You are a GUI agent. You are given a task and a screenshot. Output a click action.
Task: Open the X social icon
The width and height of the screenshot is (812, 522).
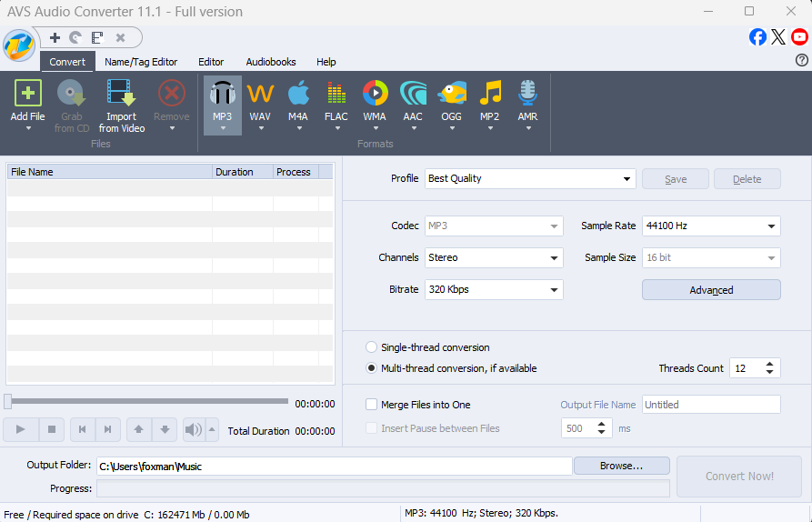click(x=778, y=36)
